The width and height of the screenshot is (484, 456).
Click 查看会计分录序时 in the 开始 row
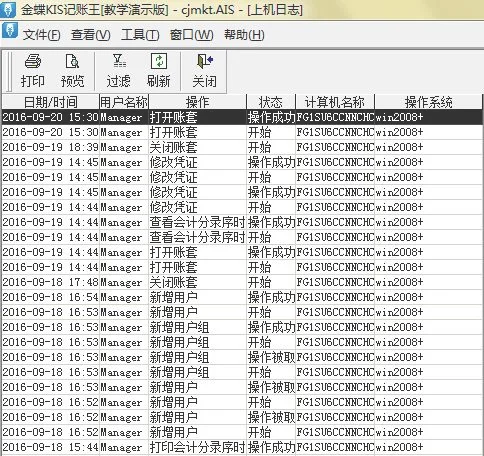tap(197, 237)
